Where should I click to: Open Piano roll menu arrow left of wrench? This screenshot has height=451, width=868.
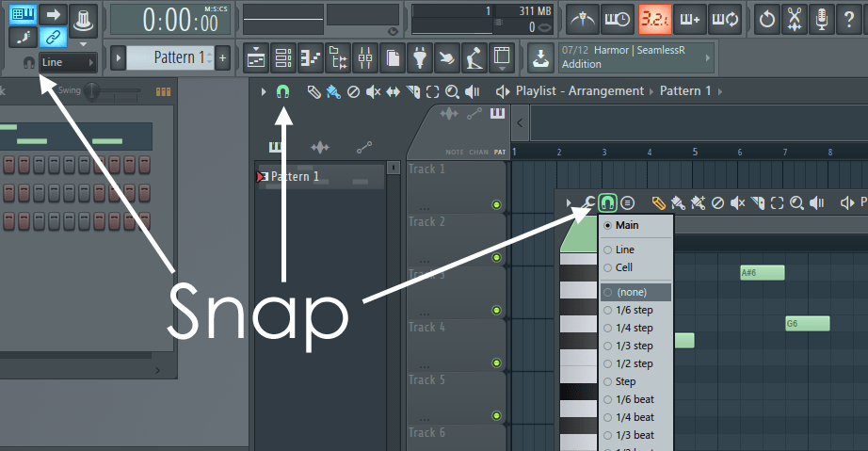tap(569, 203)
